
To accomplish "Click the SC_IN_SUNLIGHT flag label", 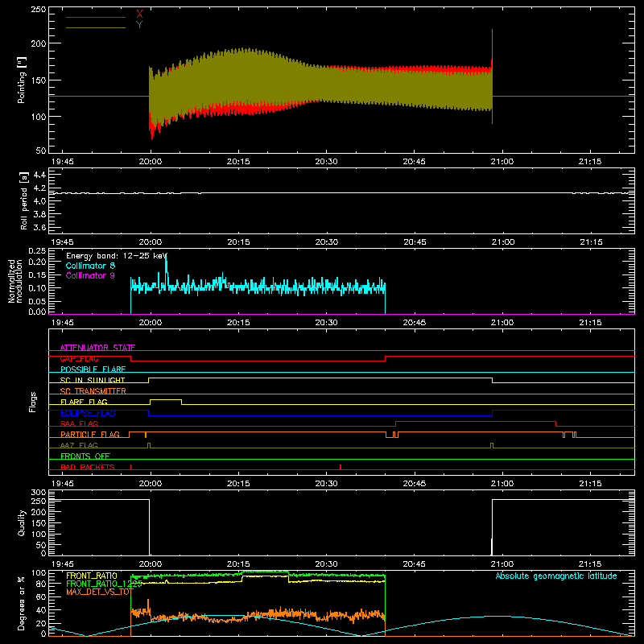I will pyautogui.click(x=93, y=380).
